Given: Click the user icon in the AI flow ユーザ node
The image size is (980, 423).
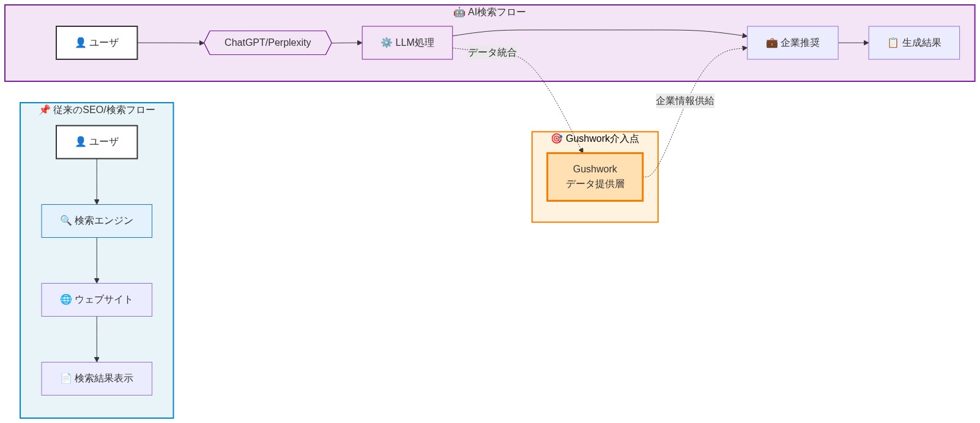Looking at the screenshot, I should (80, 42).
